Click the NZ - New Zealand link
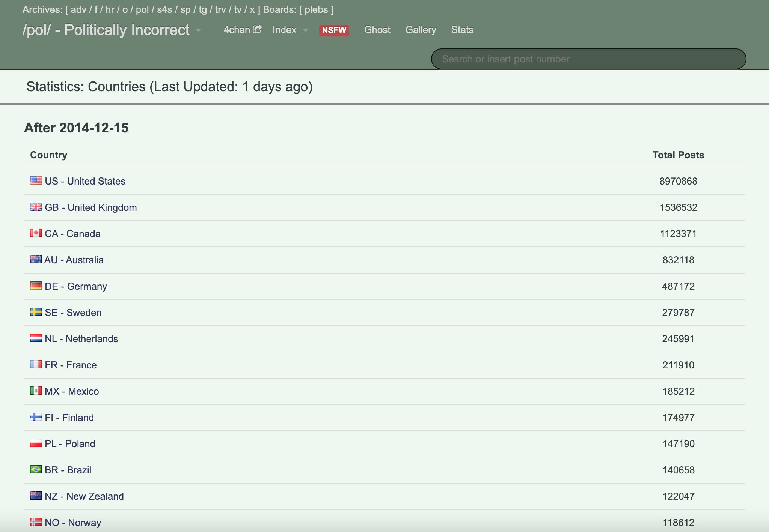The height and width of the screenshot is (532, 769). (x=84, y=496)
